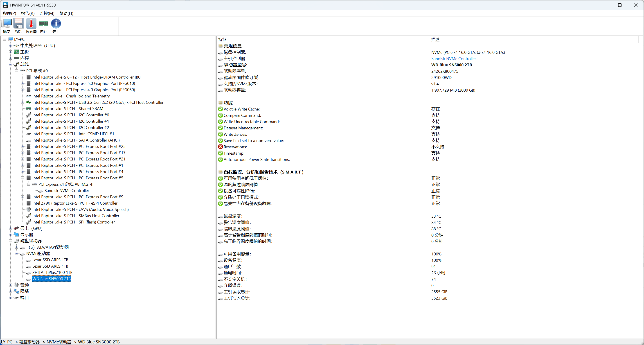Click the 端口 ports icon
The width and height of the screenshot is (644, 345).
pyautogui.click(x=16, y=298)
